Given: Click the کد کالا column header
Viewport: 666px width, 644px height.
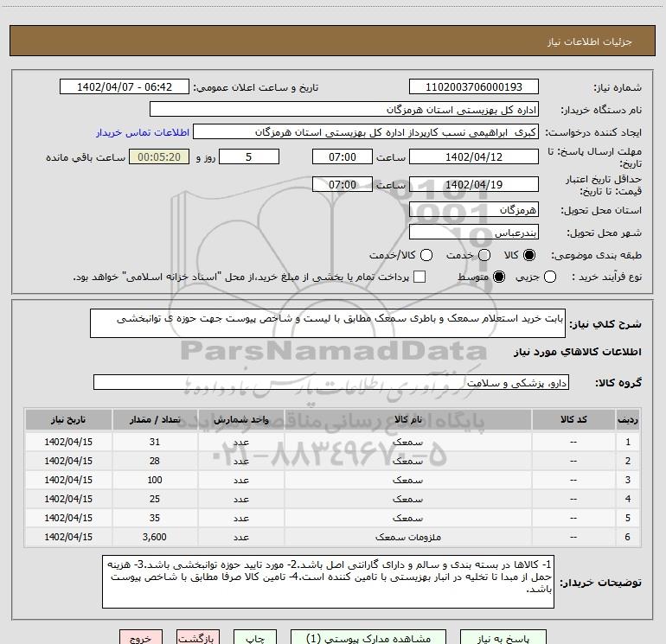Looking at the screenshot, I should 573,419.
